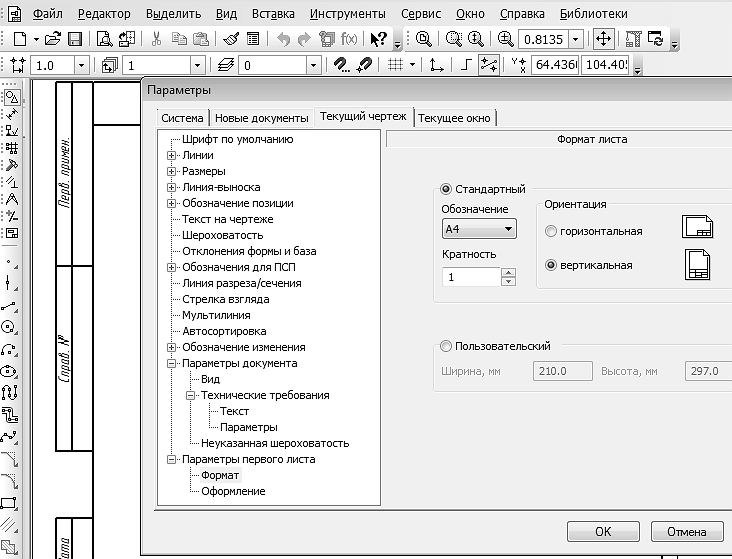Open the f(x) variables icon
Viewport: 732px width, 559px height.
tap(349, 39)
